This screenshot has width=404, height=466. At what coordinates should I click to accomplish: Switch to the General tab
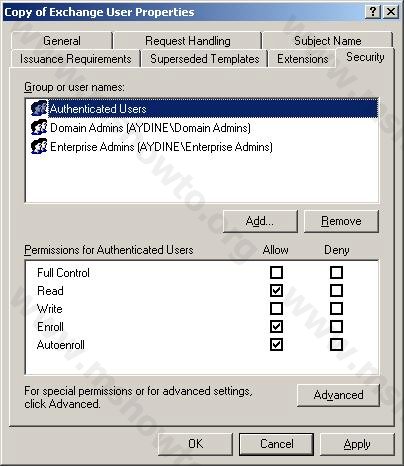point(62,41)
